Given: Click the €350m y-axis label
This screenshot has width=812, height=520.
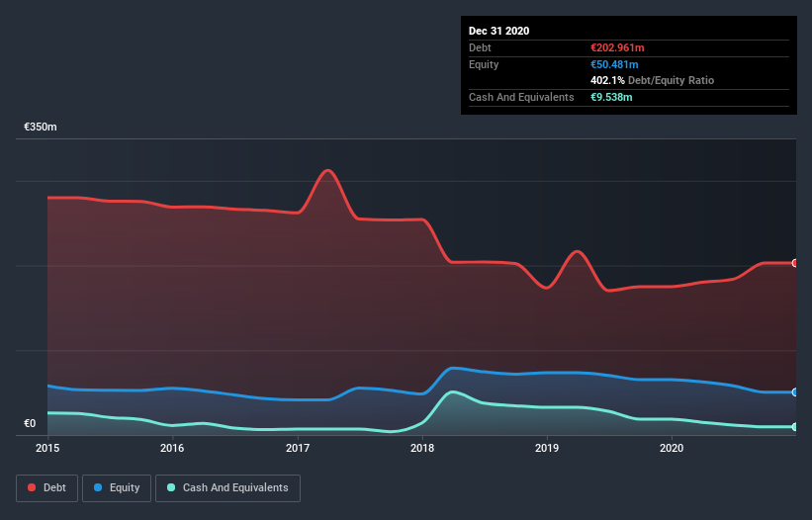Looking at the screenshot, I should [x=41, y=127].
